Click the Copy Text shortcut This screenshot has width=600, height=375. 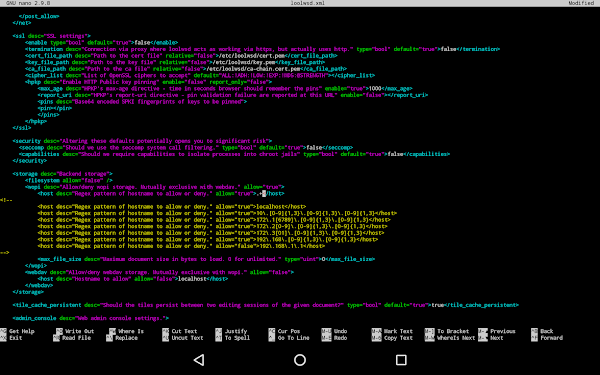point(392,338)
